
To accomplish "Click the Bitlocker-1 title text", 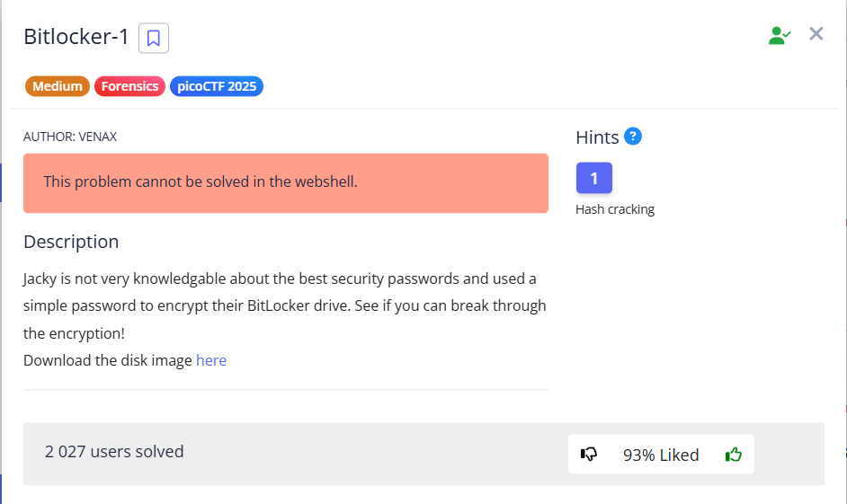I will pyautogui.click(x=76, y=37).
